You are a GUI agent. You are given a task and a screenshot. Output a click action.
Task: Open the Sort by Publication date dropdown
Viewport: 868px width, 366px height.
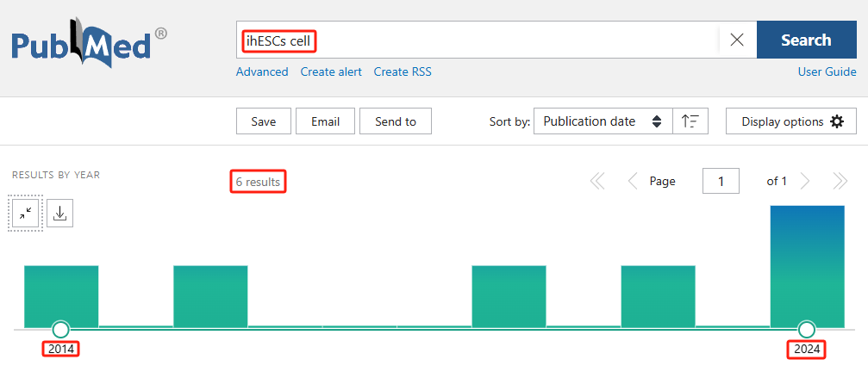pyautogui.click(x=603, y=121)
